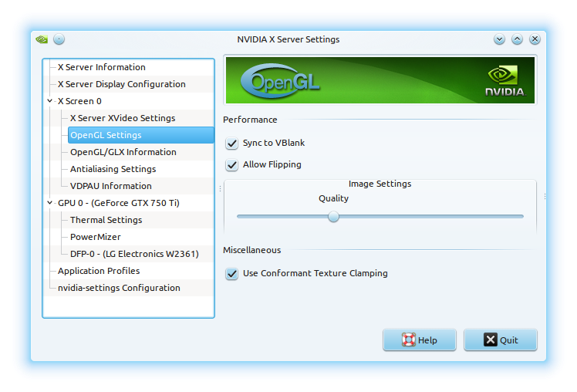This screenshot has width=577, height=392.
Task: Toggle Use Conformant Texture Clamping
Action: (231, 274)
